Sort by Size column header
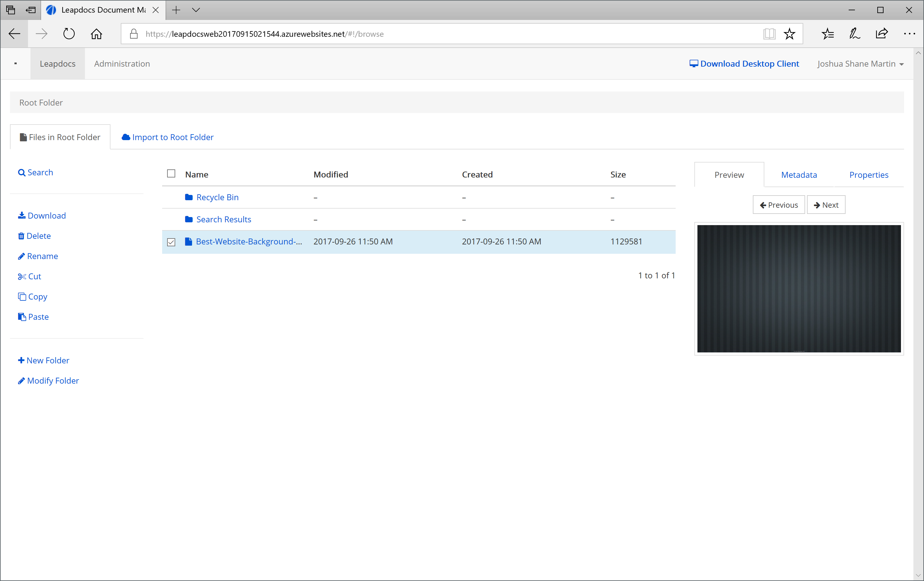The image size is (924, 581). click(618, 174)
